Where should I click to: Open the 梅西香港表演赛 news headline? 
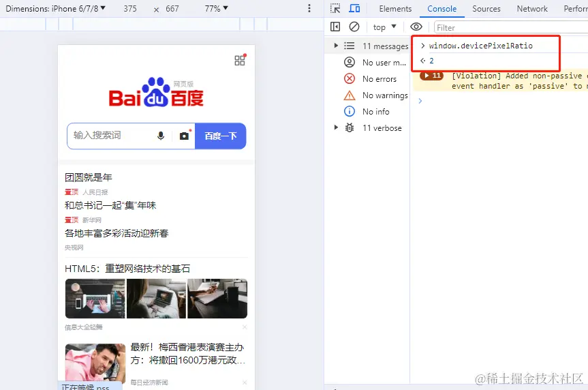187,354
